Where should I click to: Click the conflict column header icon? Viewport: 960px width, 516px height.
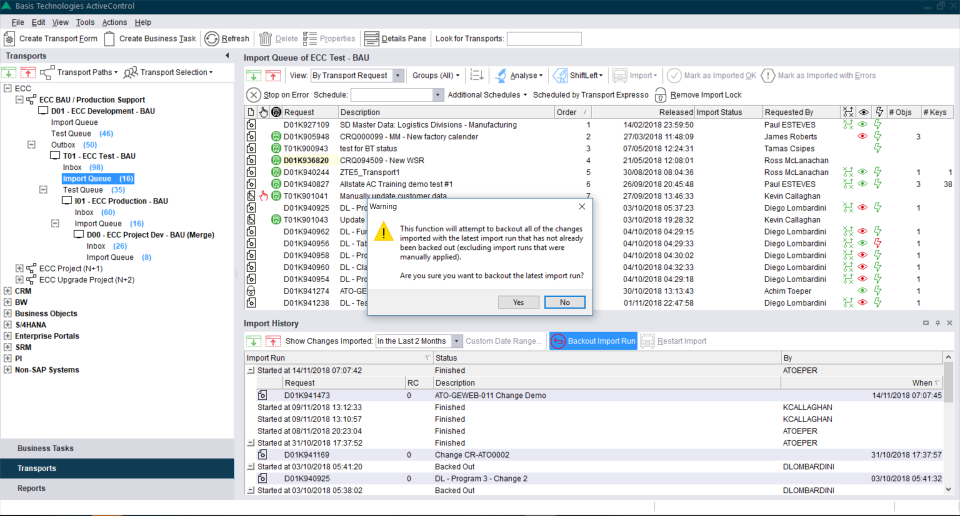coord(848,112)
